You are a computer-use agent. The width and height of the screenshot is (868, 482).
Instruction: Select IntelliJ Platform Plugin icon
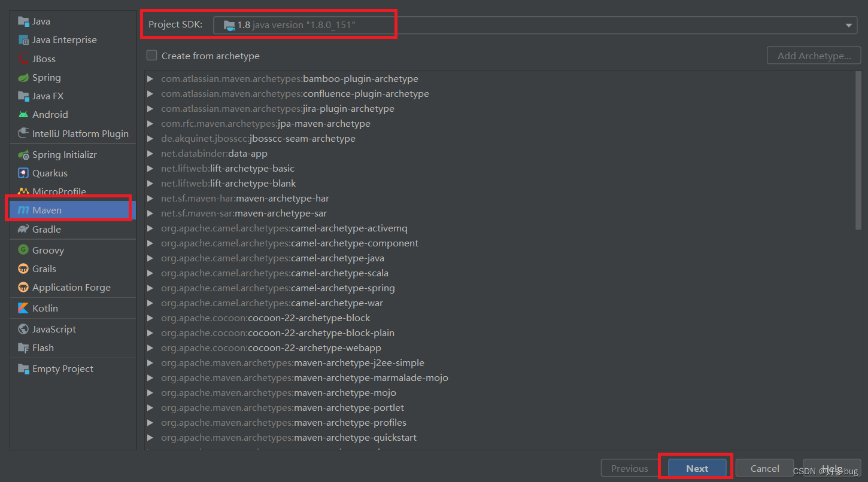click(x=23, y=133)
